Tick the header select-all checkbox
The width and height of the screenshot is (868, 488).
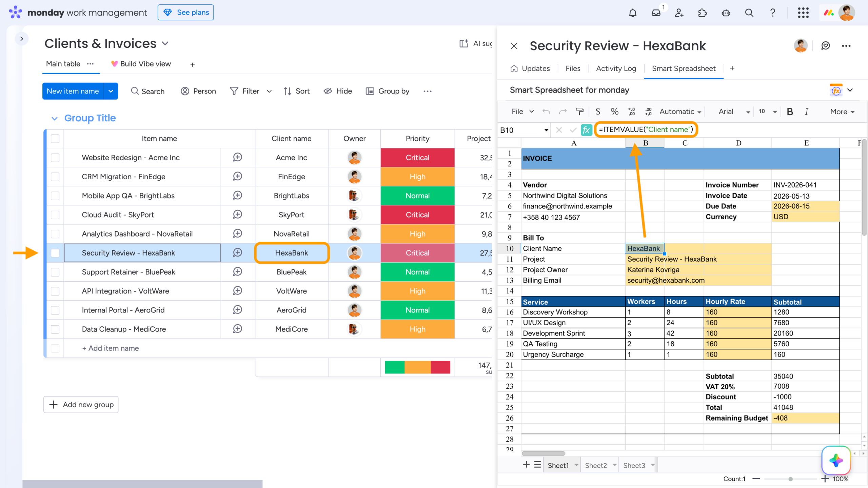point(55,139)
